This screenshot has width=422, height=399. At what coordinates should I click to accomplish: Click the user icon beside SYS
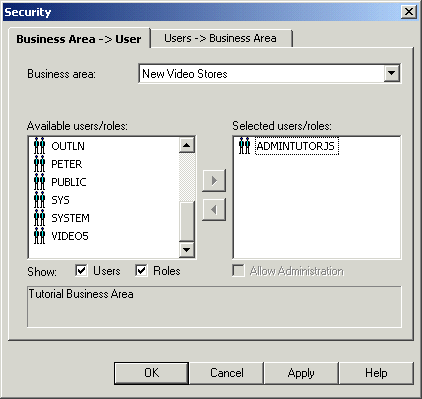click(39, 200)
